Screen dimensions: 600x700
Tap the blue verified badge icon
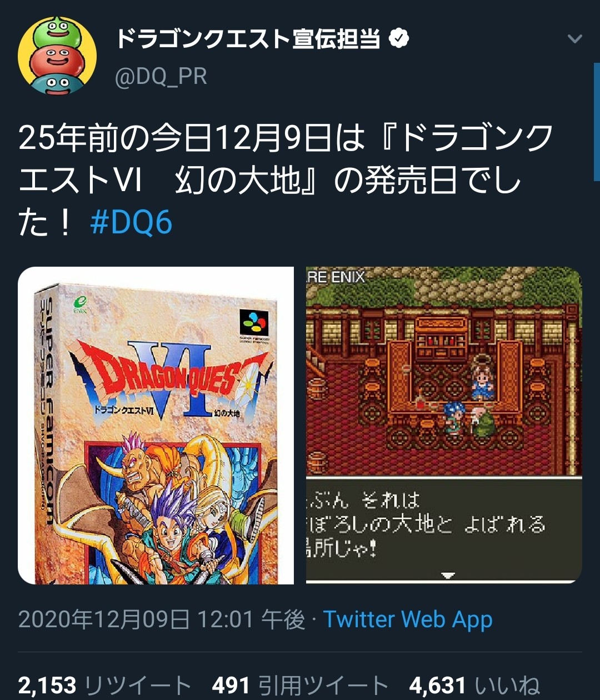click(x=398, y=38)
